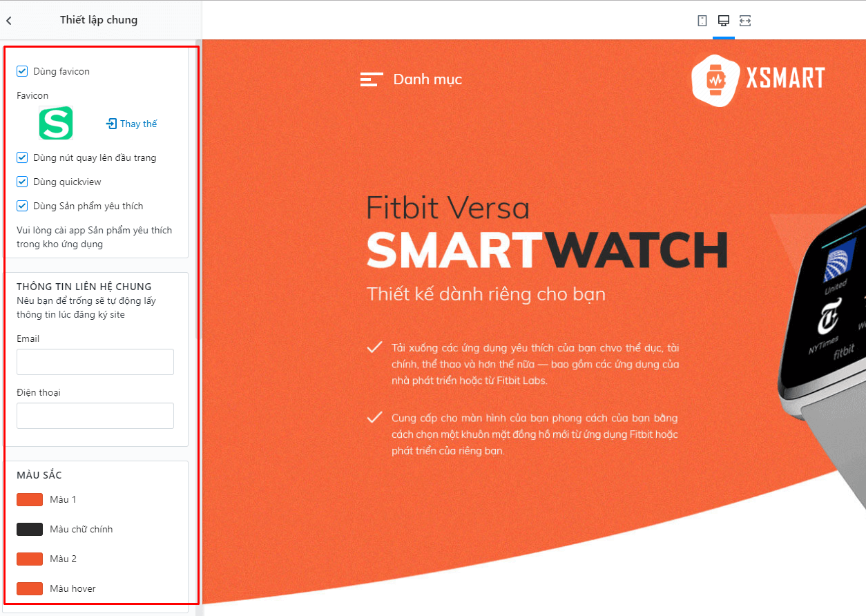866x616 pixels.
Task: Click checkmark beside 'Tải xuống các ứng dụng'
Action: pyautogui.click(x=374, y=347)
